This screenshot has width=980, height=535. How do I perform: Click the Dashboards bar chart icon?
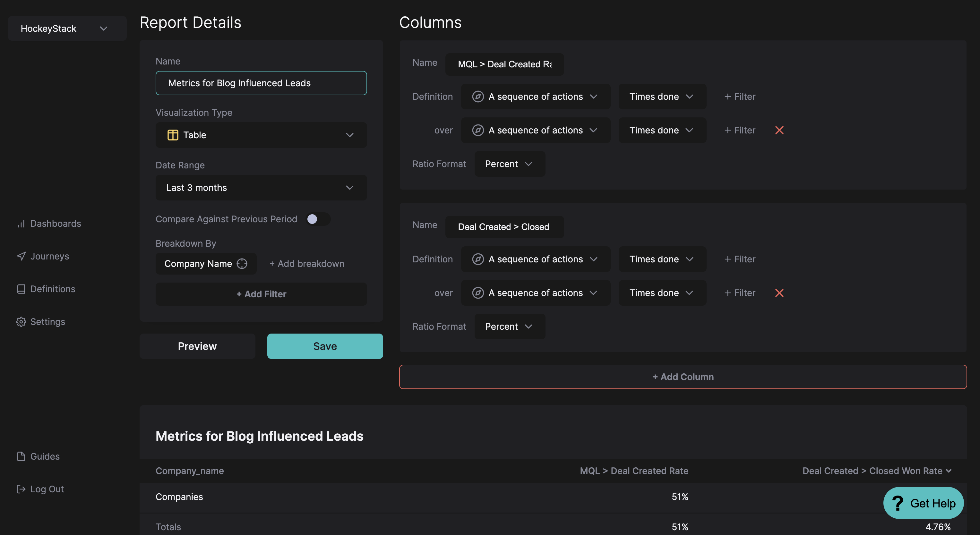coord(21,224)
